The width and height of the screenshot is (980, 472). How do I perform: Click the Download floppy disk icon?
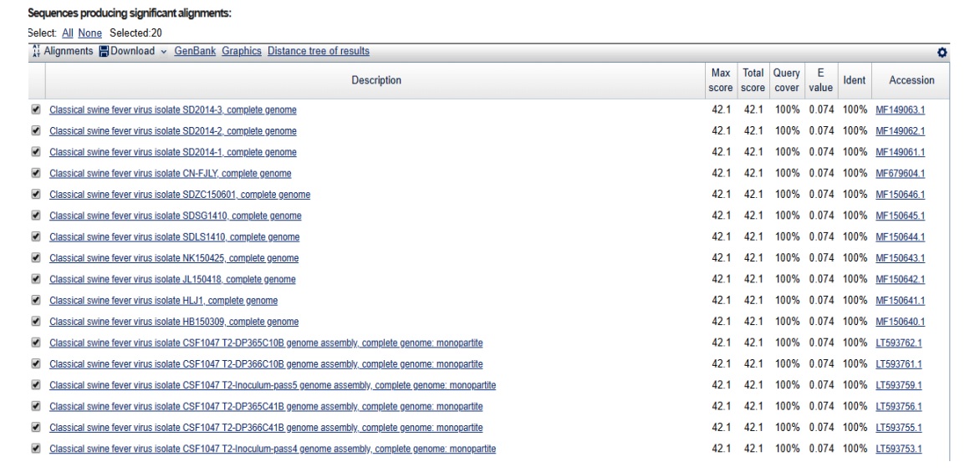[x=104, y=52]
